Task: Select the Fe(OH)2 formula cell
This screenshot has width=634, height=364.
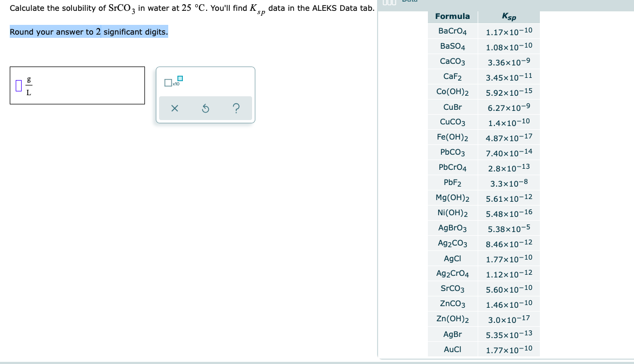Action: coord(452,137)
